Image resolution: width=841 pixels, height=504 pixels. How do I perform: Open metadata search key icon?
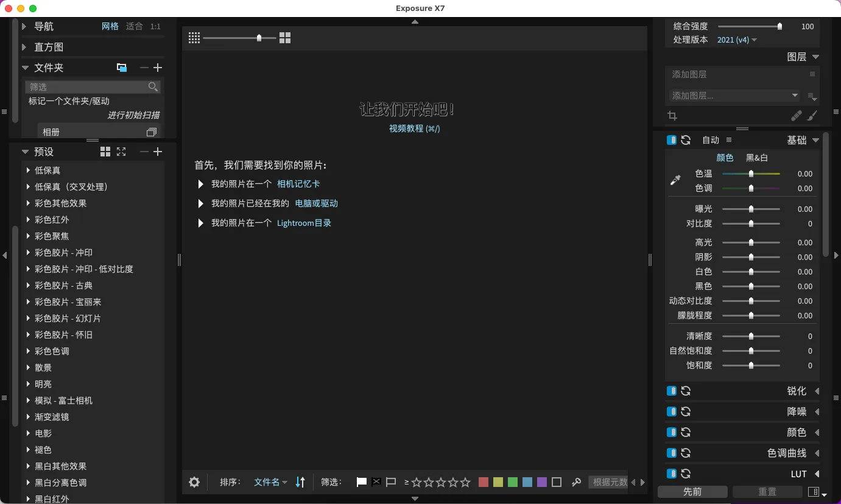576,482
